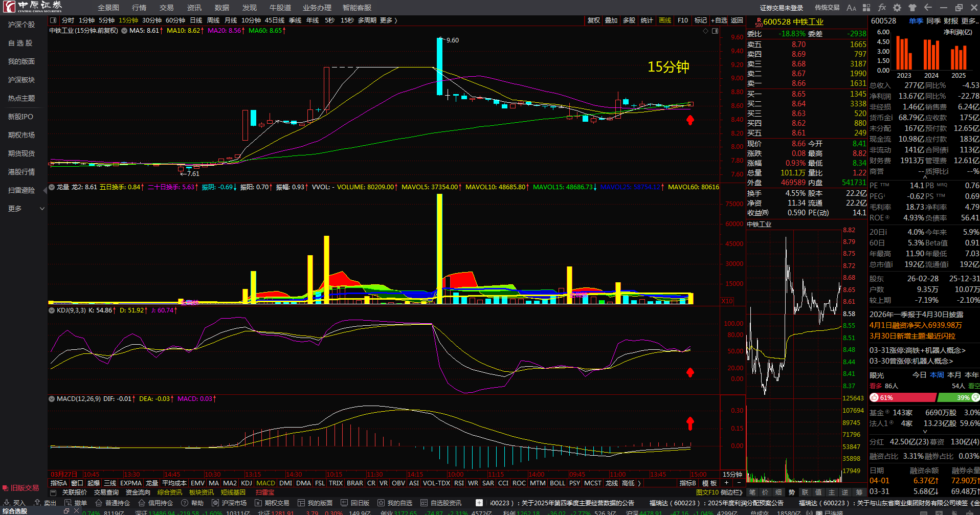Open the 帮助 help icon
Image resolution: width=980 pixels, height=515 pixels.
[x=185, y=503]
